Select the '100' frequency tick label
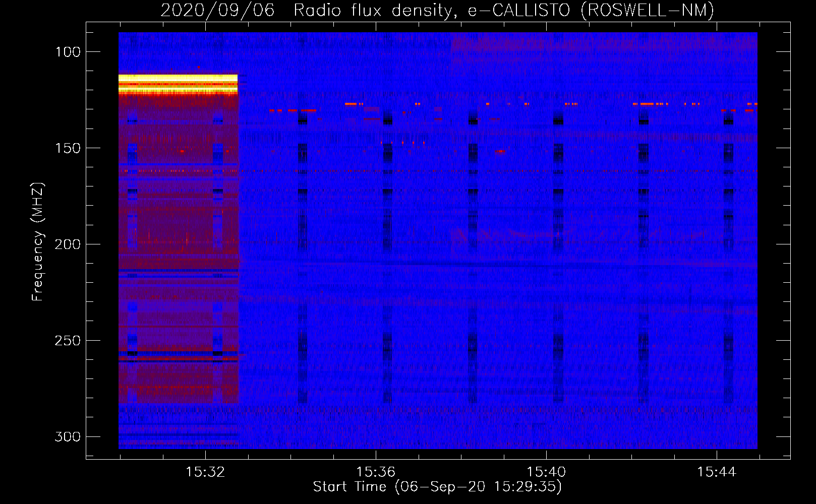Viewport: 816px width, 504px height. coord(68,52)
